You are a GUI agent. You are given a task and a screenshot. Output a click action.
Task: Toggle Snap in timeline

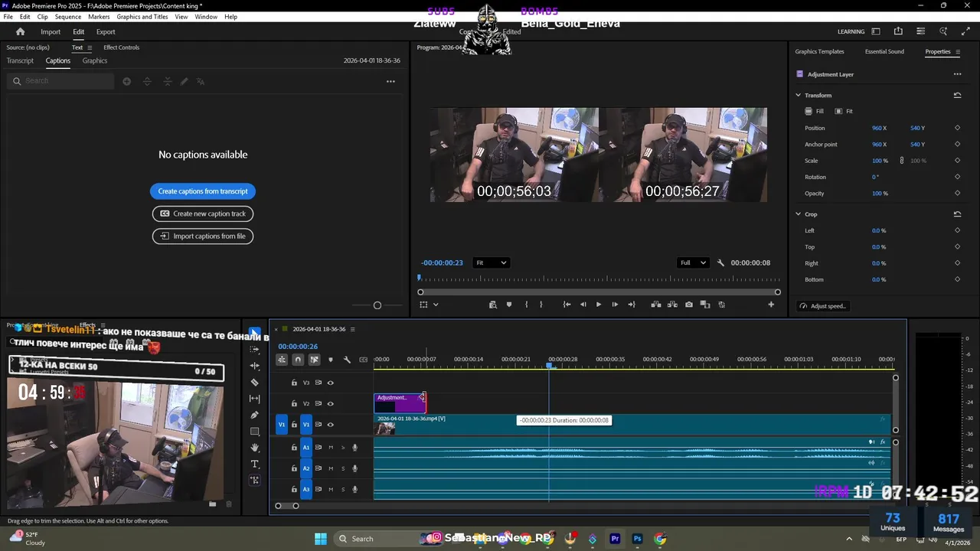click(x=298, y=360)
